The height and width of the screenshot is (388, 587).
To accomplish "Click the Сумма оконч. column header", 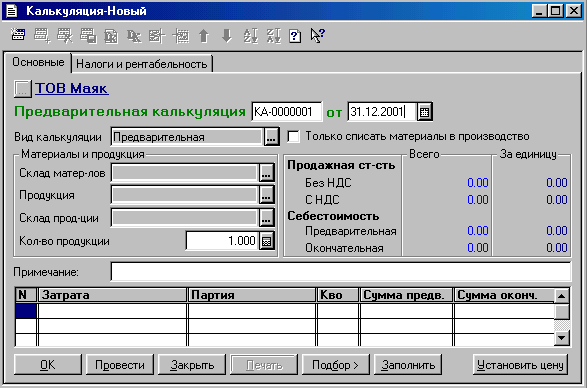I will coord(504,295).
